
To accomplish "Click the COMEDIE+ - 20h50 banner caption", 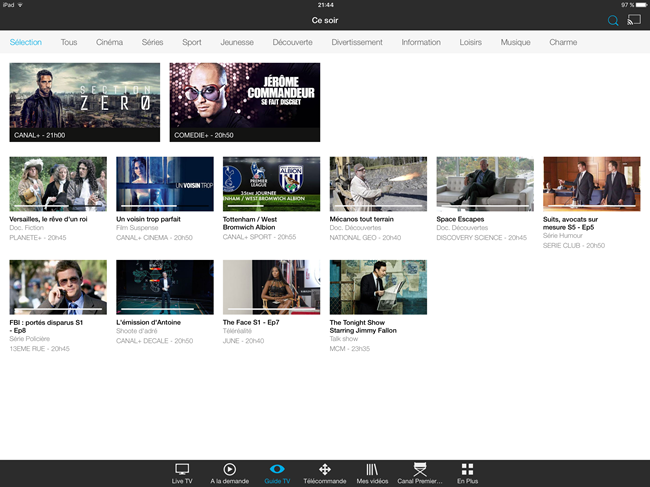I will (204, 135).
